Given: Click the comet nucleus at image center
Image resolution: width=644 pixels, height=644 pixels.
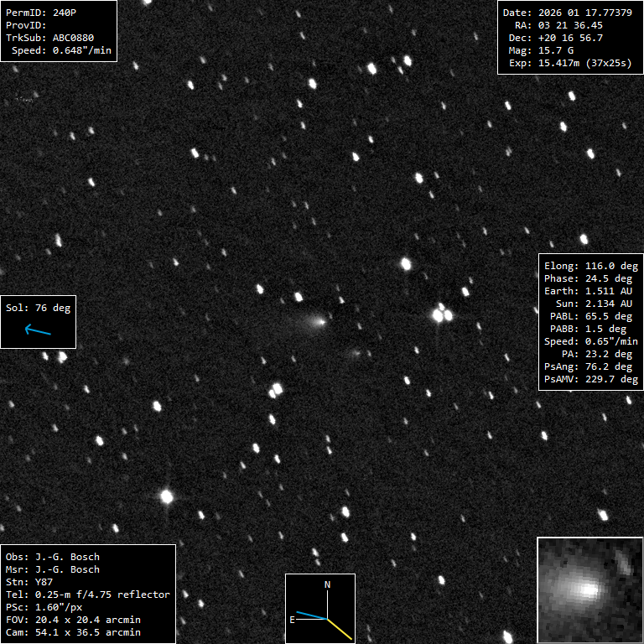Looking at the screenshot, I should [321, 319].
